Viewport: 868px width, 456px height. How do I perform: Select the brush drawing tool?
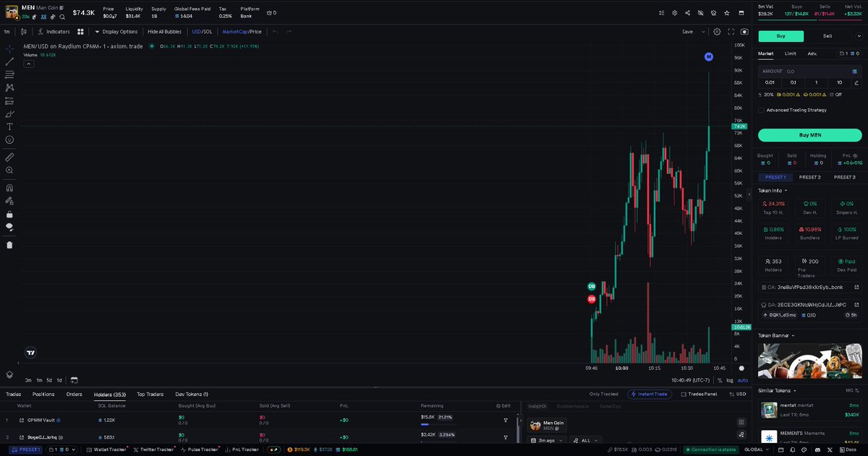pyautogui.click(x=9, y=113)
